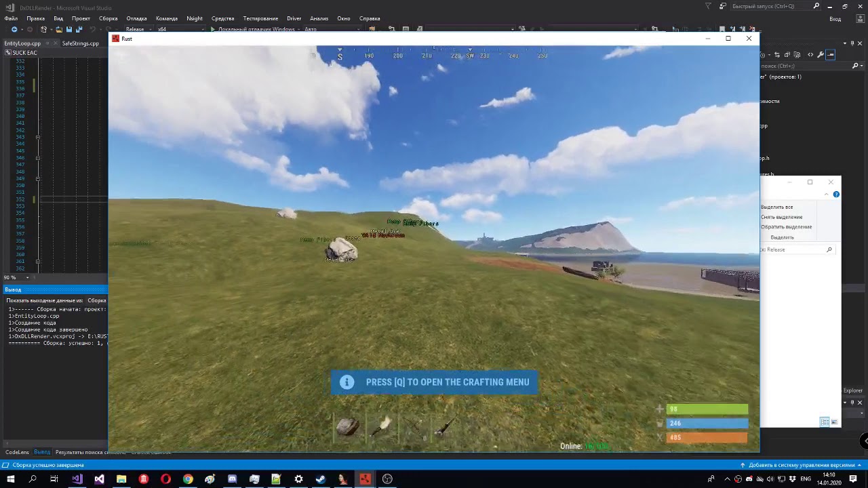
Task: Open the Release configuration dropdown
Action: tap(138, 30)
